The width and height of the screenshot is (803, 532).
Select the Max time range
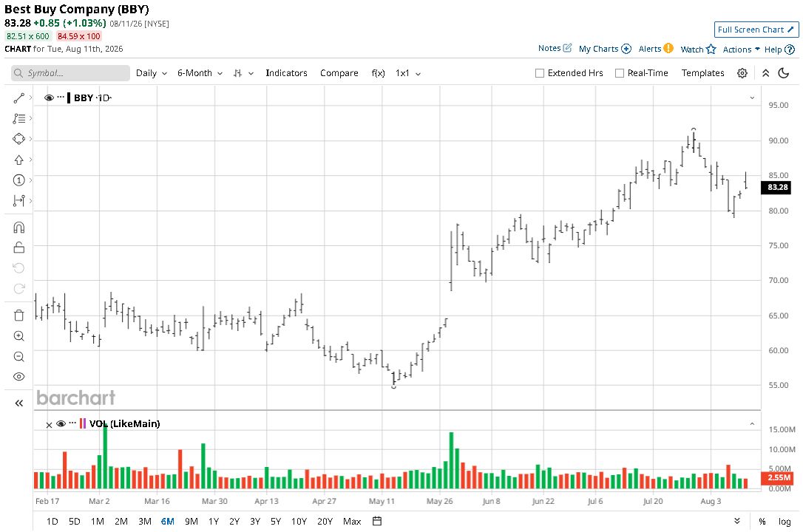352,521
